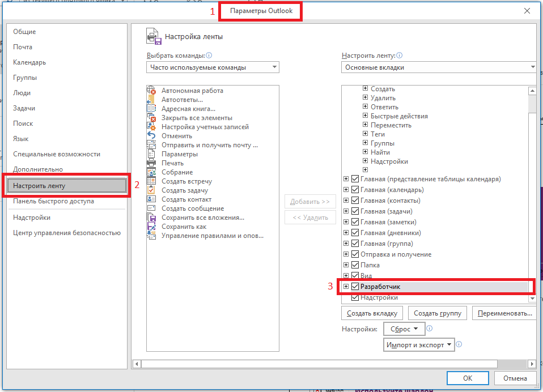Toggle the Главная (контакты) checkbox
Viewport: 543px width, 392px height.
click(x=355, y=201)
